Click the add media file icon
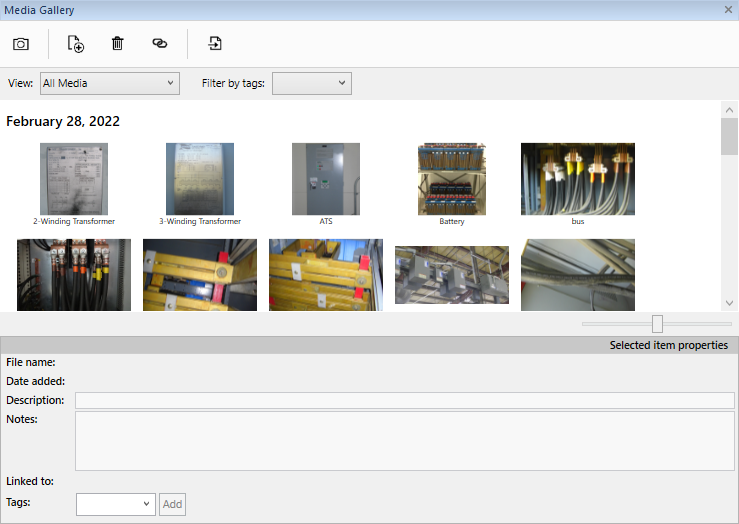Viewport: 739px width, 524px height. tap(75, 44)
